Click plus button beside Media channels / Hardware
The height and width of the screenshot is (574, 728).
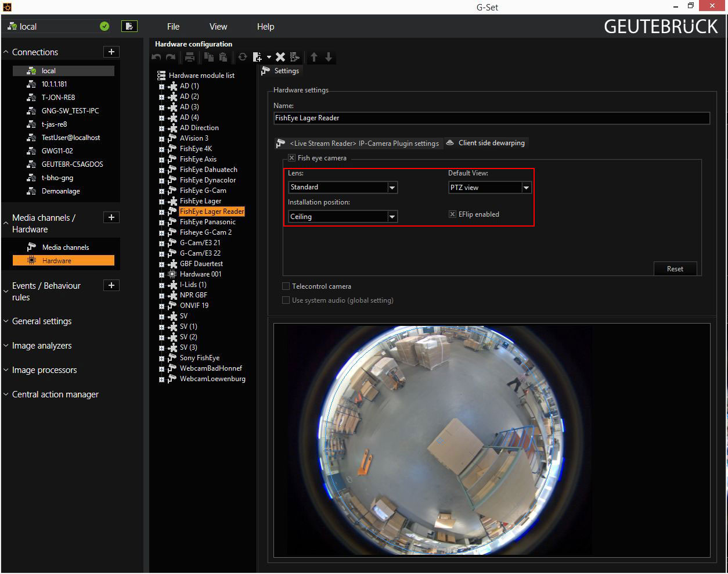tap(111, 217)
